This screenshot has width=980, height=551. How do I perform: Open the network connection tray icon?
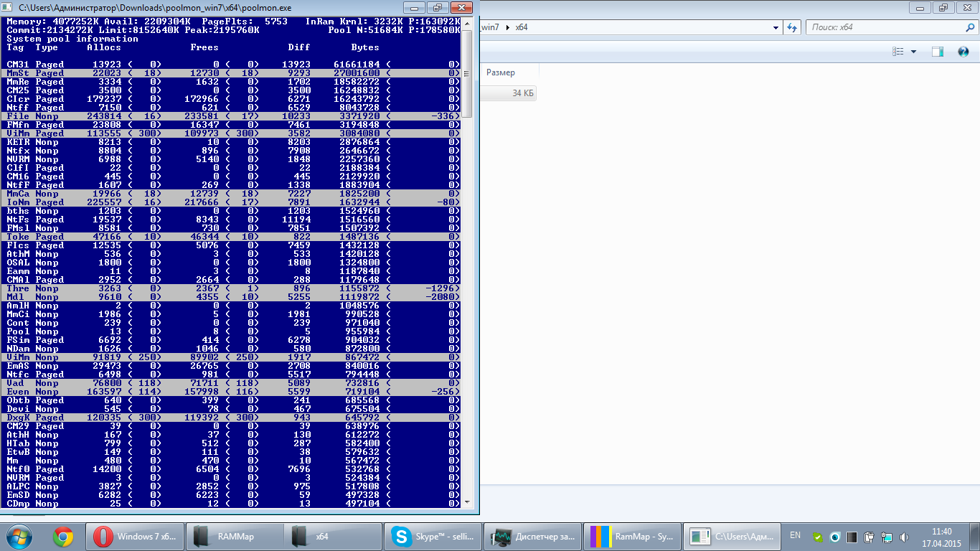pos(887,537)
